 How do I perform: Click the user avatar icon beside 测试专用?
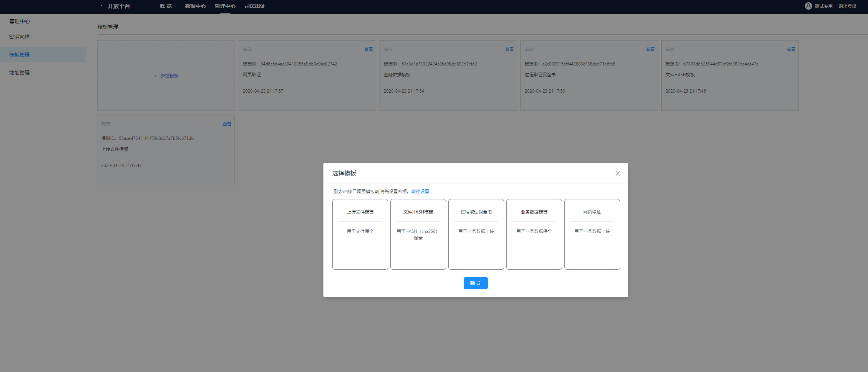point(808,6)
